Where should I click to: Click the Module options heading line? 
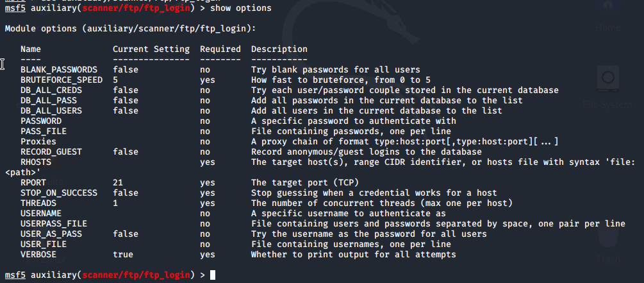click(131, 29)
